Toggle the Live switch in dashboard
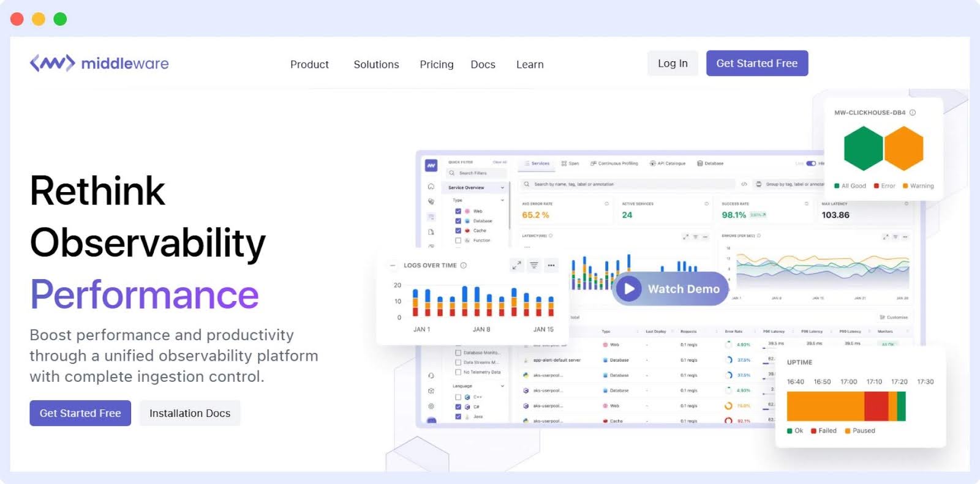Image resolution: width=980 pixels, height=484 pixels. pyautogui.click(x=811, y=163)
